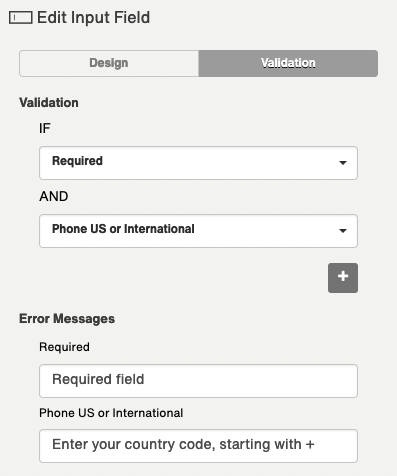Click the caret arrow on Required dropdown

tap(343, 163)
